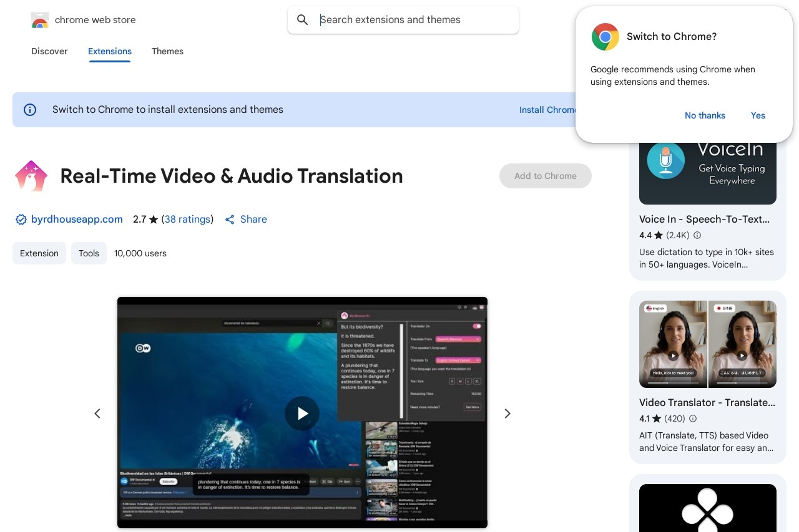Click the info icon next to 420 ratings

pos(693,419)
